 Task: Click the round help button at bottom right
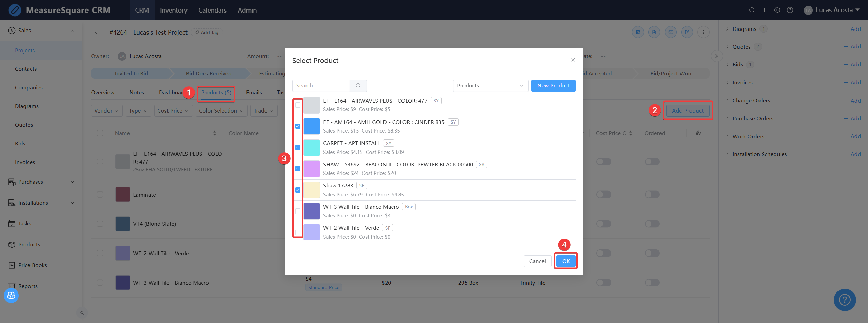(x=845, y=300)
